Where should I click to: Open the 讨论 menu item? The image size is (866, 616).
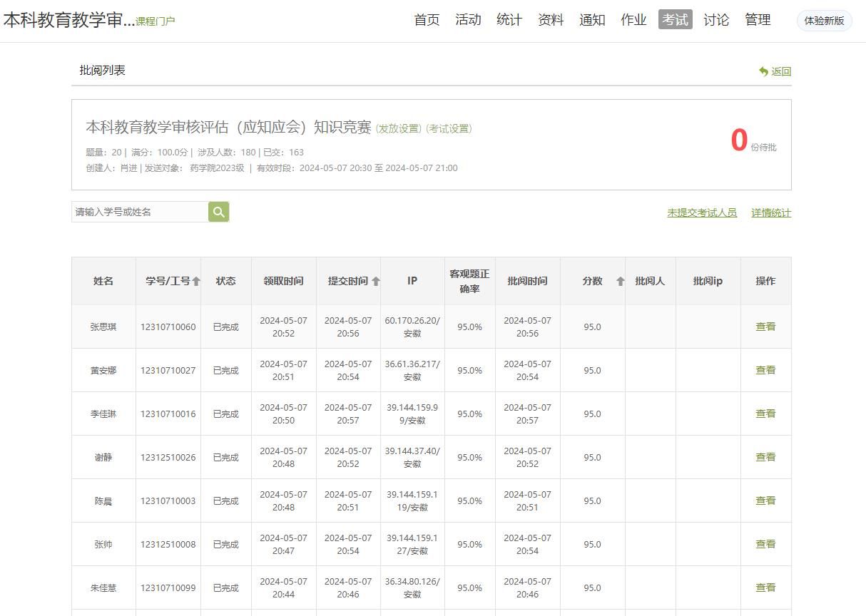point(716,20)
